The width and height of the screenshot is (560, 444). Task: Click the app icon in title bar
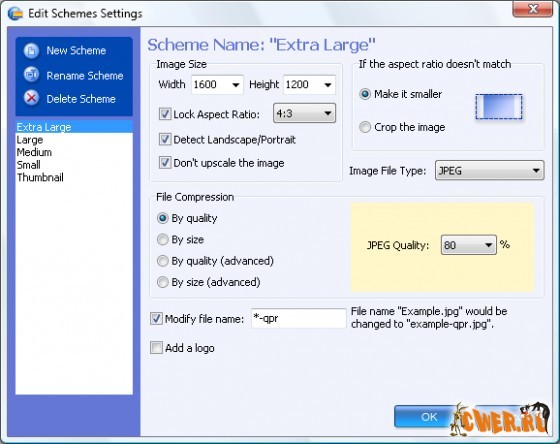point(15,13)
